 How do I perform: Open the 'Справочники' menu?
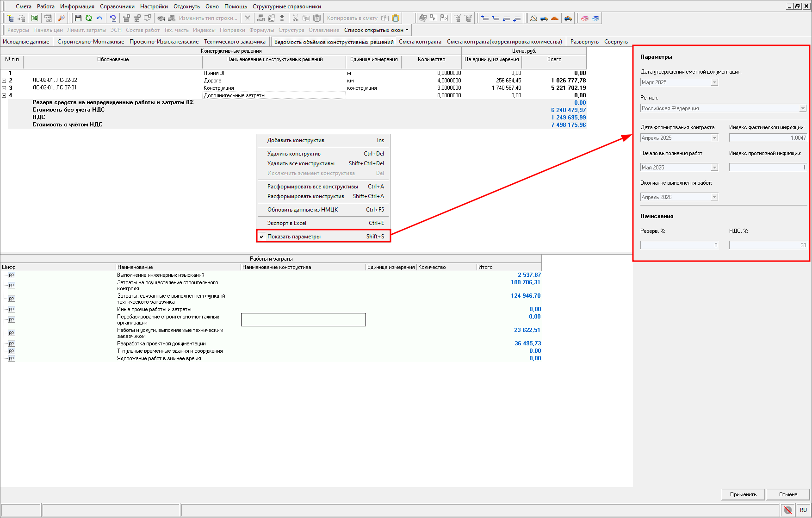[x=117, y=6]
